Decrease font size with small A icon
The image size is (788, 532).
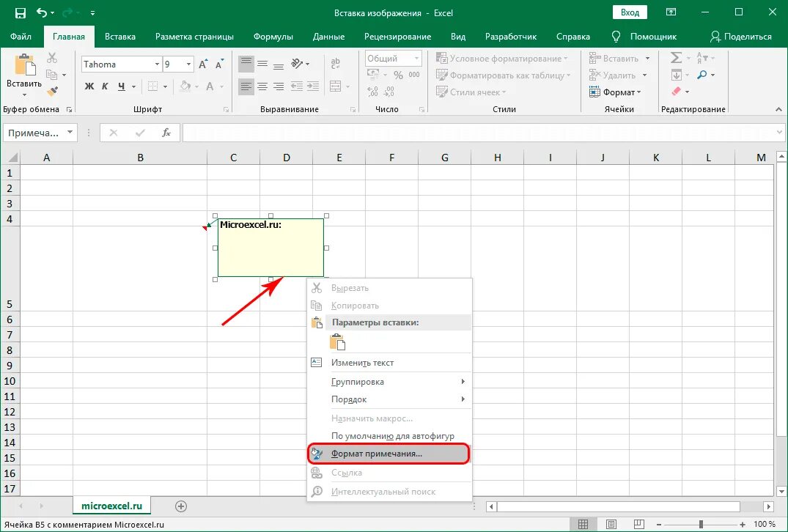[219, 64]
